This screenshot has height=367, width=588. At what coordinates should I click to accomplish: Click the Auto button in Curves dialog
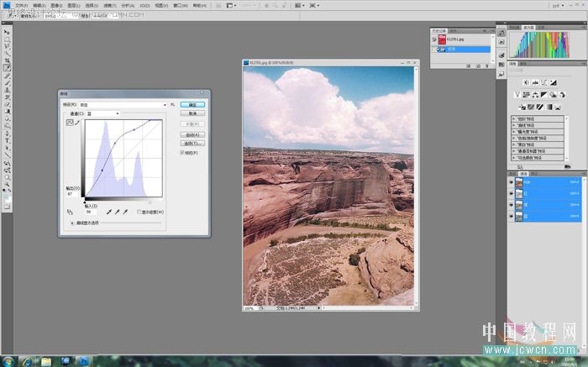click(x=192, y=134)
